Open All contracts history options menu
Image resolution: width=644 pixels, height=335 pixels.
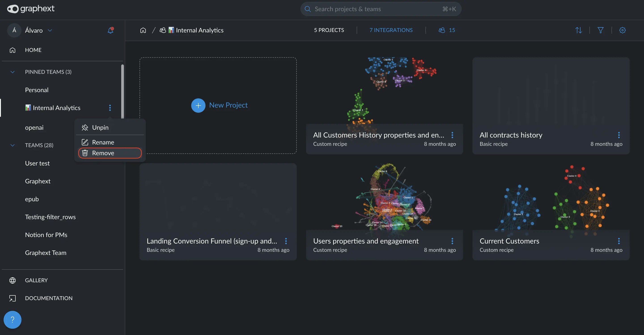[x=619, y=135]
